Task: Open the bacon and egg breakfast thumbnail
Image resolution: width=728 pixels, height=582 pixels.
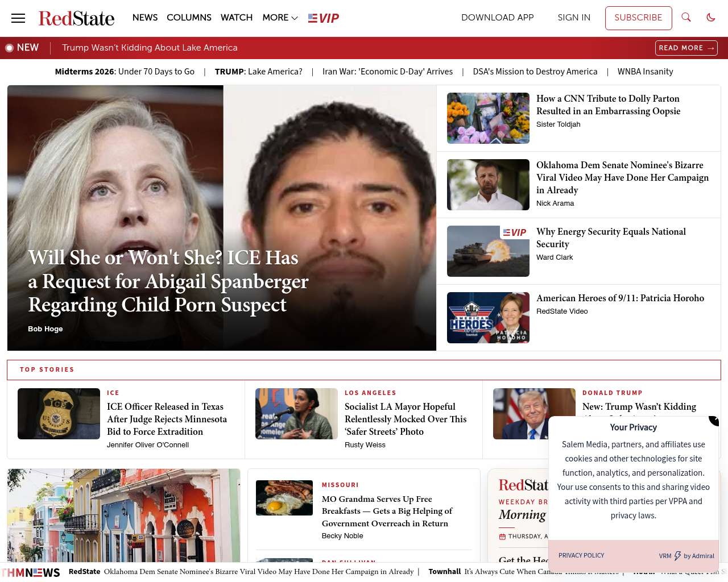Action: [284, 498]
